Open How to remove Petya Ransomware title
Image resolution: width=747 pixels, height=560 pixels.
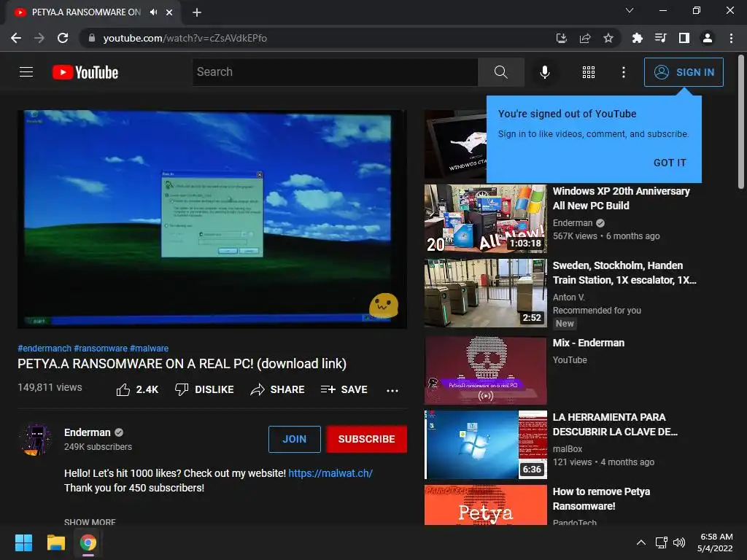pyautogui.click(x=601, y=499)
